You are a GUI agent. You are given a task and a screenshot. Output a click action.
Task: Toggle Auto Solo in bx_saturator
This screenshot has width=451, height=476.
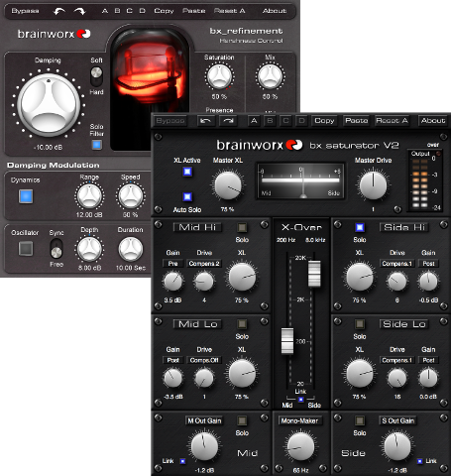(187, 197)
